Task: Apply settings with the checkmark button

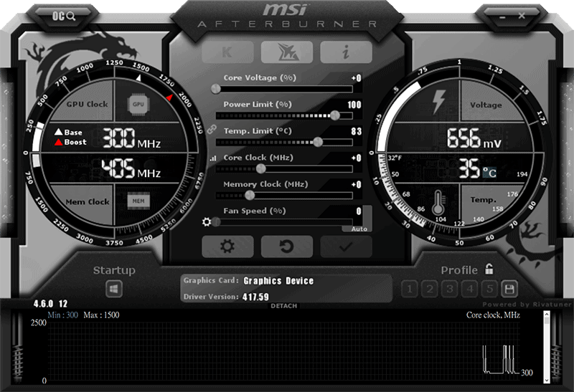Action: [x=346, y=247]
